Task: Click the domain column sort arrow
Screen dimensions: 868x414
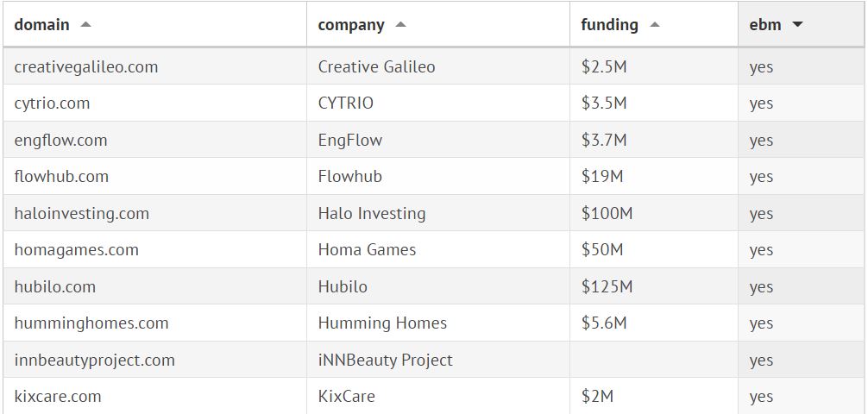Action: [85, 25]
